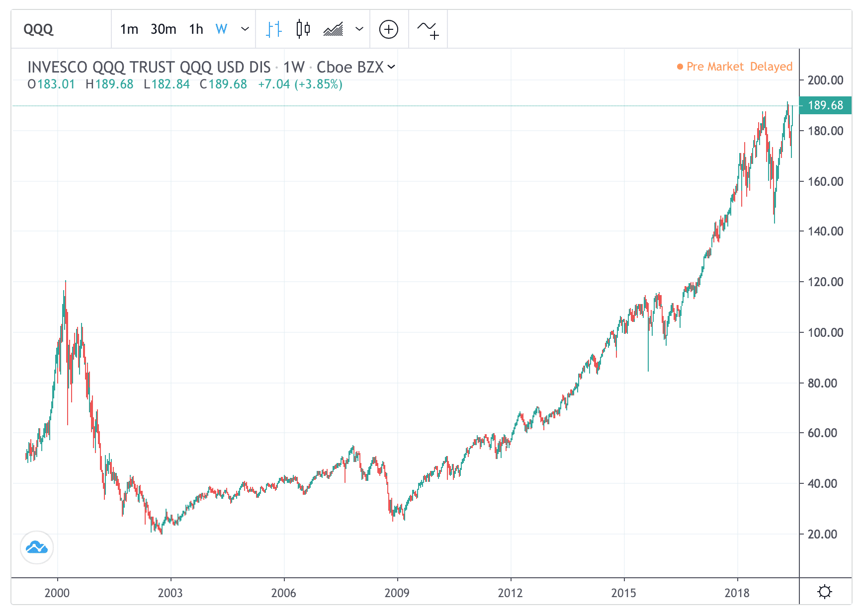The image size is (863, 616).
Task: Click the close value C189.68
Action: (x=223, y=84)
